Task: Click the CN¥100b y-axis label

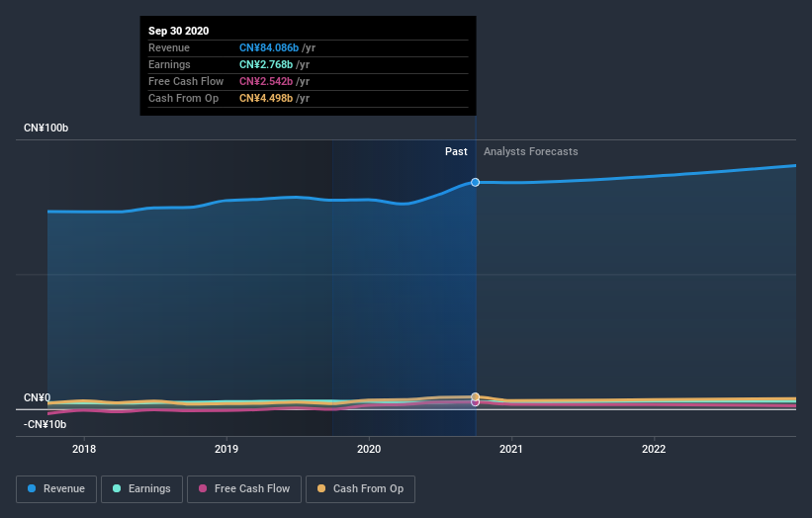Action: [x=46, y=128]
